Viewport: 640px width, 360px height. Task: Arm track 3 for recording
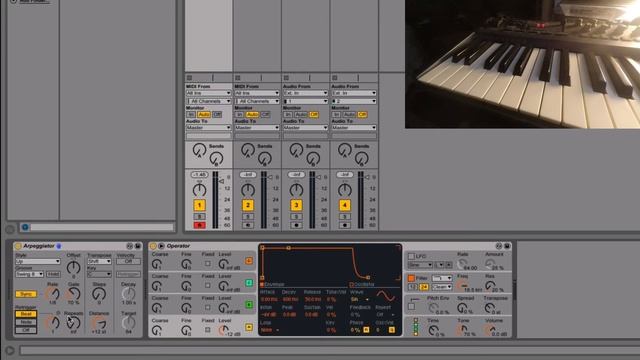tap(296, 225)
